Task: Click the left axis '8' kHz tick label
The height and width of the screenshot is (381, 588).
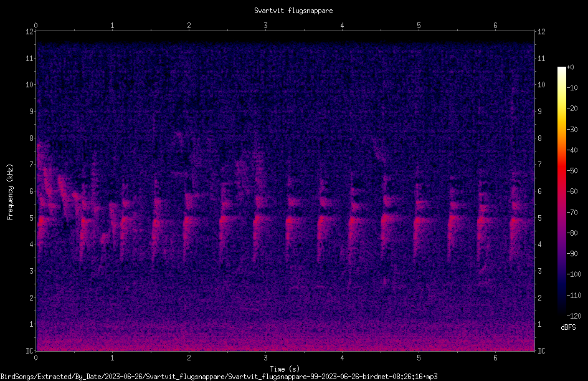Action: 32,138
